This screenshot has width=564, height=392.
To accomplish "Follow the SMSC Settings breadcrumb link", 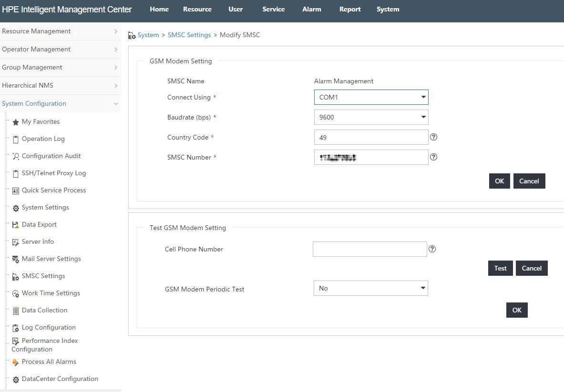I will click(189, 35).
